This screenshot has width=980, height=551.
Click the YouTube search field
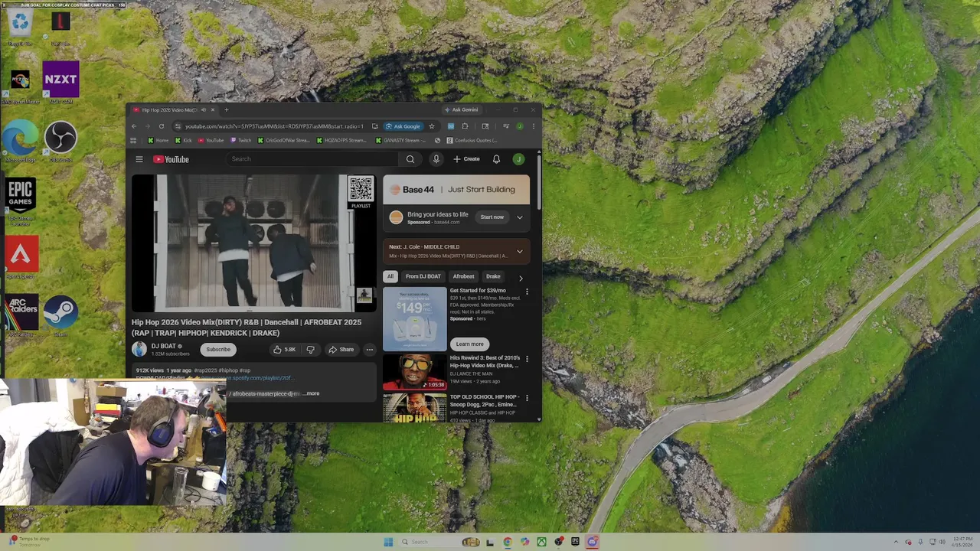312,159
